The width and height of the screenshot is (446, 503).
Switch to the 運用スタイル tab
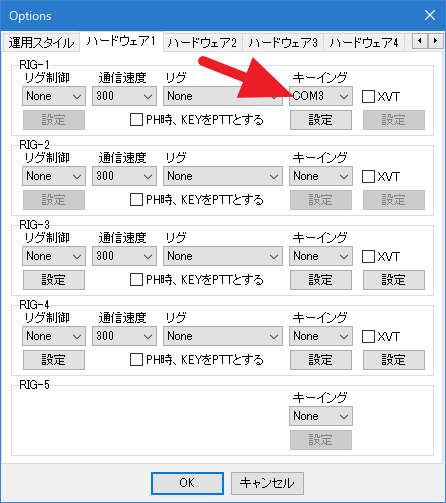[x=41, y=43]
